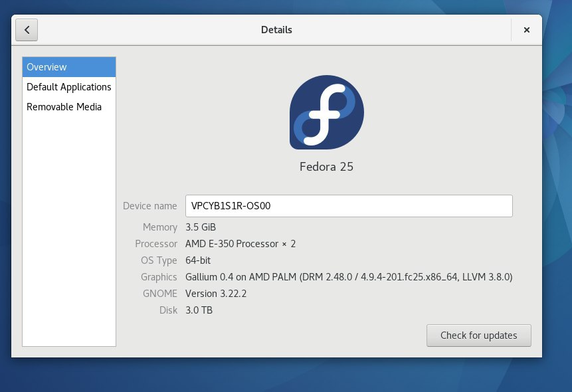Viewport: 572px width, 392px height.
Task: Click the Memory value 3.5 GiB
Action: coord(201,227)
